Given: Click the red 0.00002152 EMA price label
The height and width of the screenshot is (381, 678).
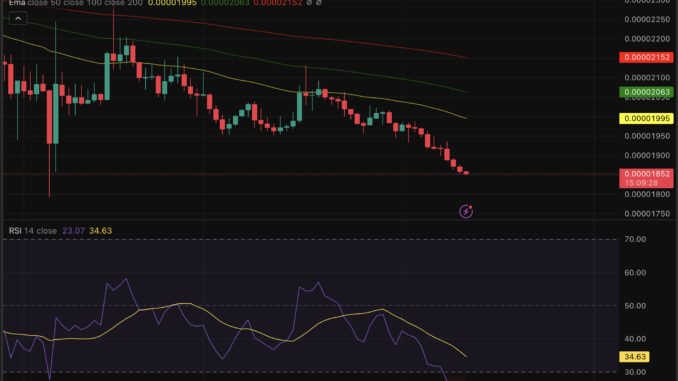Looking at the screenshot, I should 646,58.
